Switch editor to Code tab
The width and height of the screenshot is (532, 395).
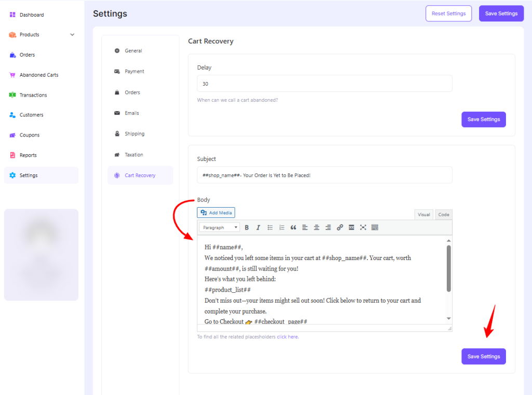[x=444, y=214]
